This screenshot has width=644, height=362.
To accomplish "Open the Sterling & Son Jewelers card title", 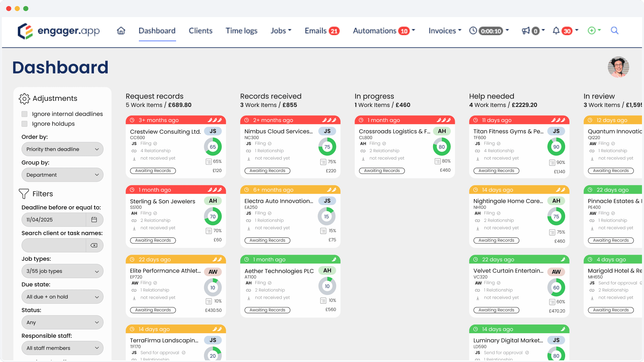I will pyautogui.click(x=163, y=201).
